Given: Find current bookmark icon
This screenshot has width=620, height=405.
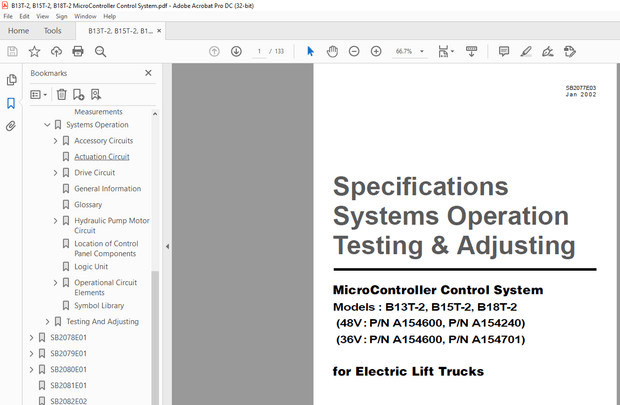Looking at the screenshot, I should tap(96, 95).
